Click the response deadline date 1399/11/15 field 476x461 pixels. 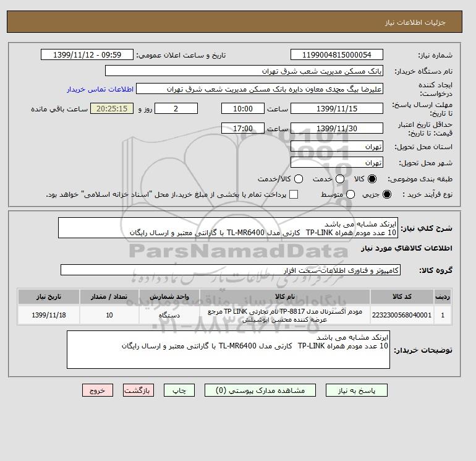(337, 108)
